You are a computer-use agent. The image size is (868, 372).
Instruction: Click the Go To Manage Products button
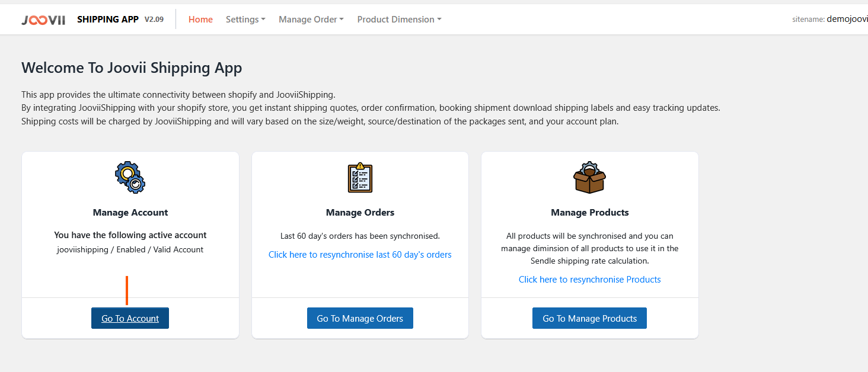tap(589, 318)
